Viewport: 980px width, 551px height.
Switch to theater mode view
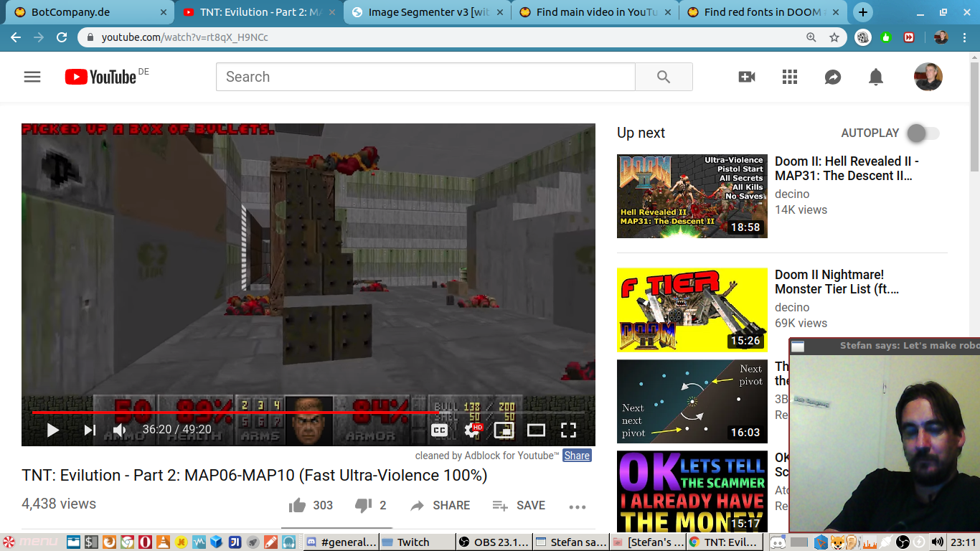pyautogui.click(x=536, y=430)
